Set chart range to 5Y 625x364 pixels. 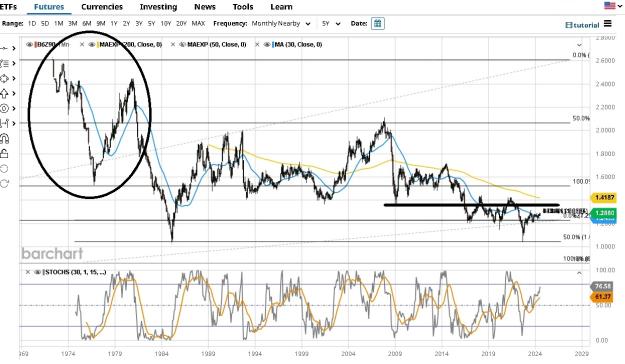[151, 24]
